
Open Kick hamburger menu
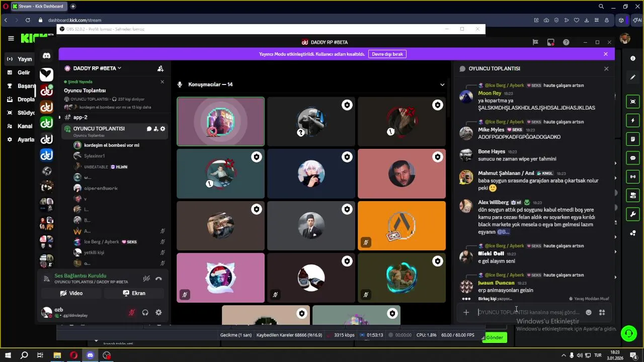coord(11,38)
